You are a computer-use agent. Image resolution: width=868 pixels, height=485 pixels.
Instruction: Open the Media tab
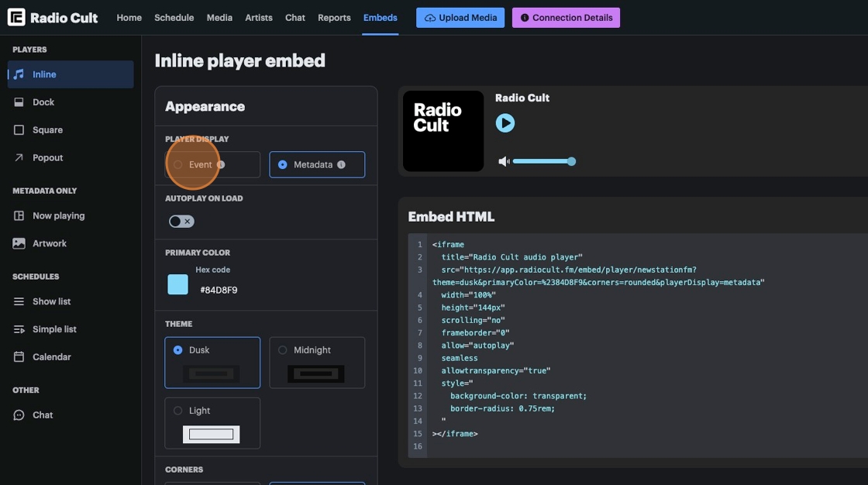(x=219, y=18)
